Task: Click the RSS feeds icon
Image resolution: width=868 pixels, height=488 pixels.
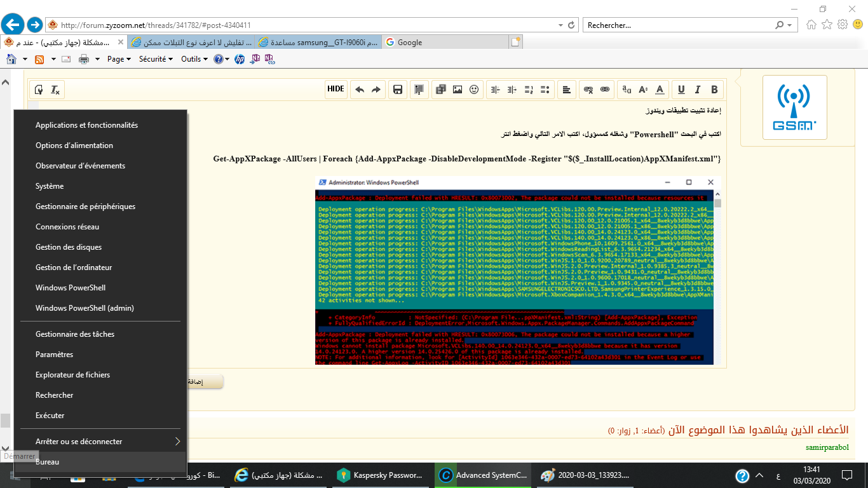Action: pyautogui.click(x=39, y=59)
